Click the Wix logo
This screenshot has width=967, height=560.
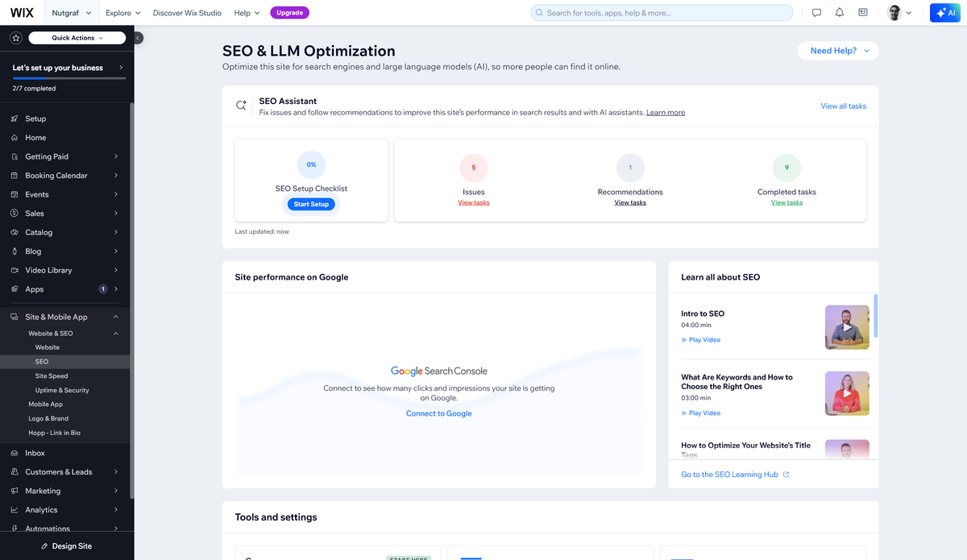click(21, 13)
